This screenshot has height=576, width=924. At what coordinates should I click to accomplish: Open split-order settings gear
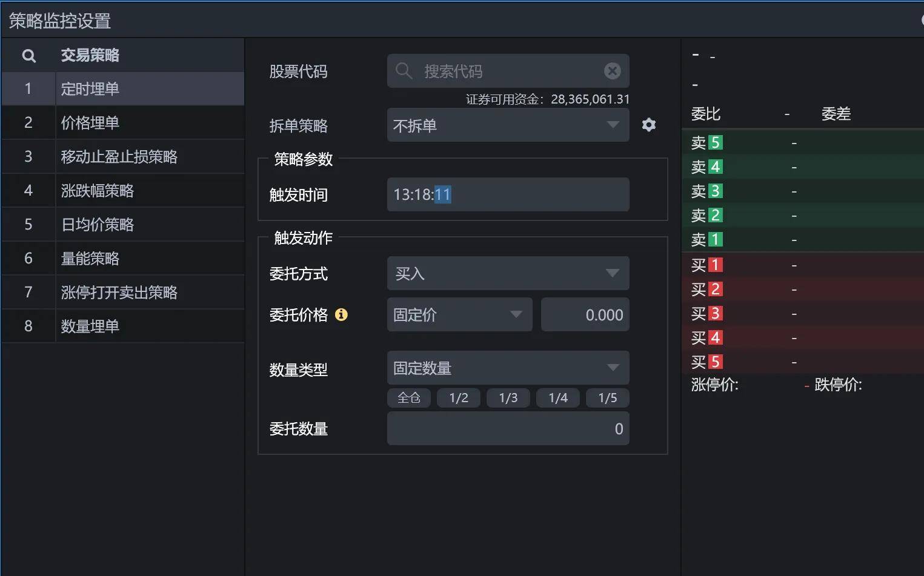tap(649, 125)
